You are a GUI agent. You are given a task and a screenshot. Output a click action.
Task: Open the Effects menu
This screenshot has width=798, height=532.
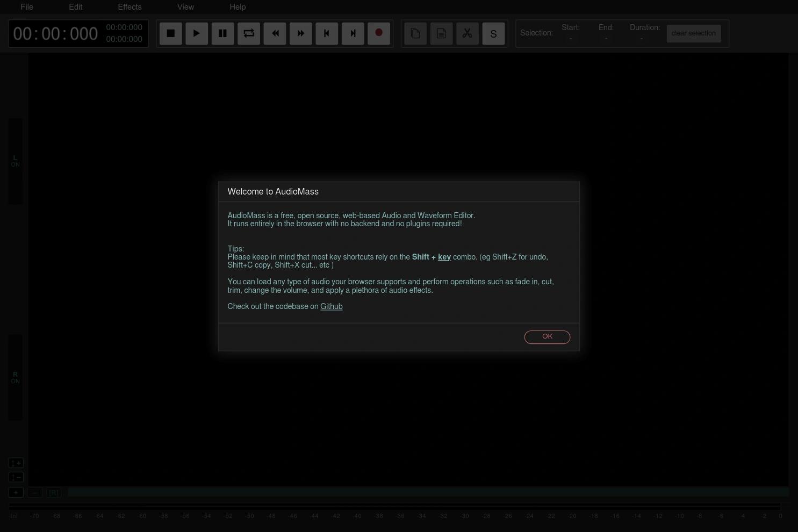click(x=130, y=7)
